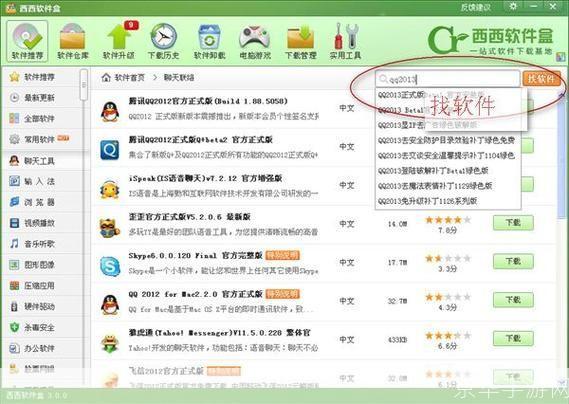Click the Yahoo Messenger app icon
Viewport: 569px width, 404px height.
click(x=110, y=343)
